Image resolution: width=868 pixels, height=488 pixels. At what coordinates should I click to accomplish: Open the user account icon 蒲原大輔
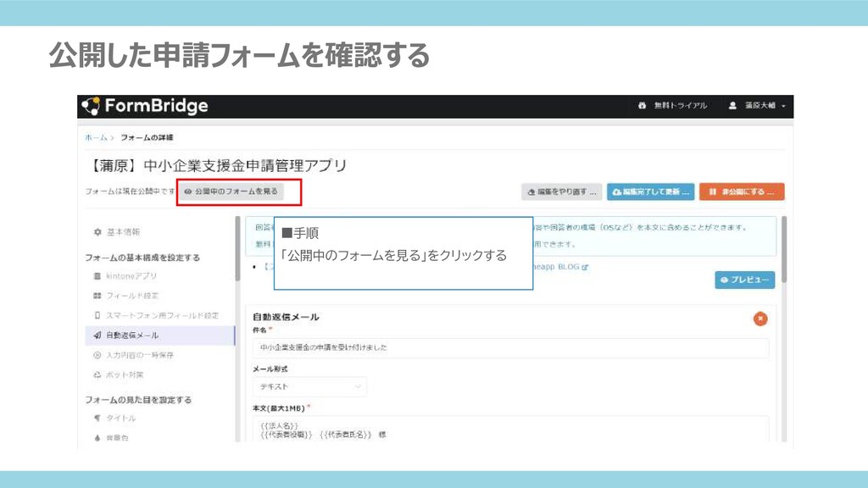pos(733,106)
